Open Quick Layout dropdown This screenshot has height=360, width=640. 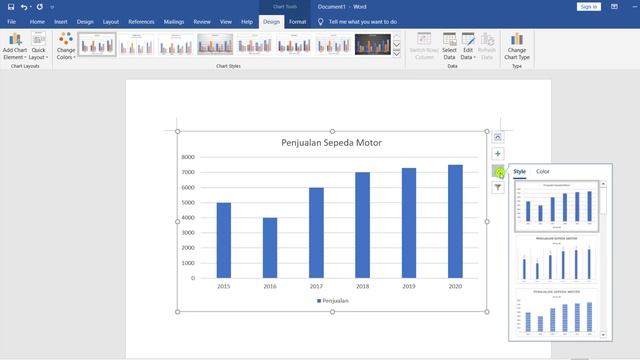point(38,46)
